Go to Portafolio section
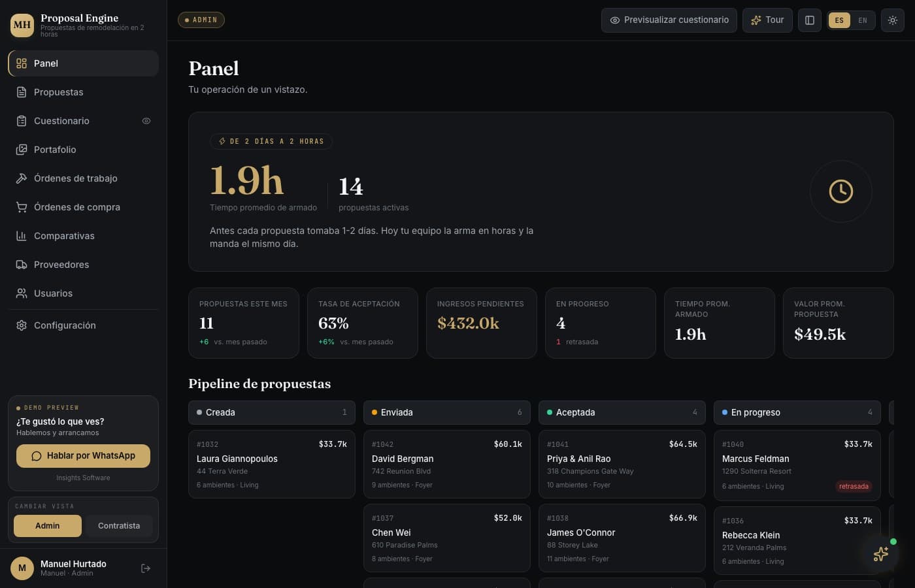This screenshot has width=915, height=588. [83, 150]
